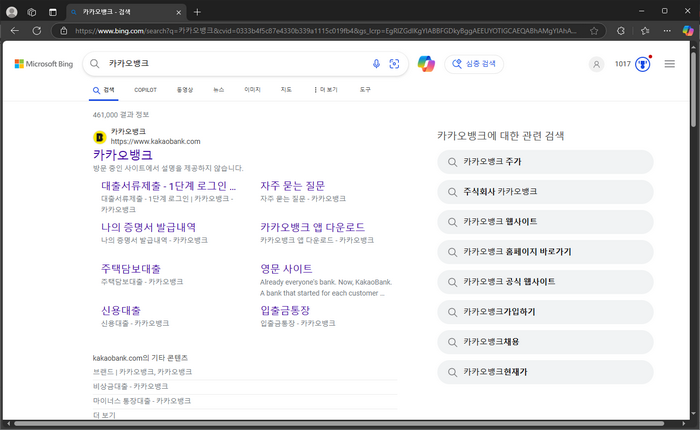Expand 더 보기 under kakaobank.com contents
Viewport: 700px width, 430px height.
104,415
